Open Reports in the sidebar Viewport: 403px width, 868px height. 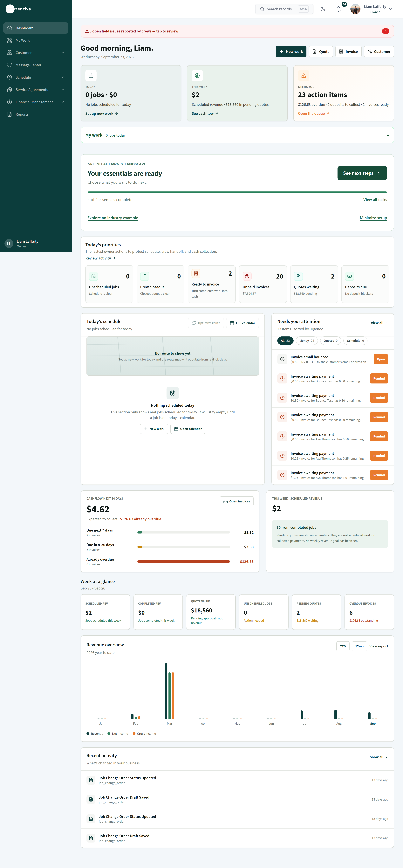[x=36, y=114]
